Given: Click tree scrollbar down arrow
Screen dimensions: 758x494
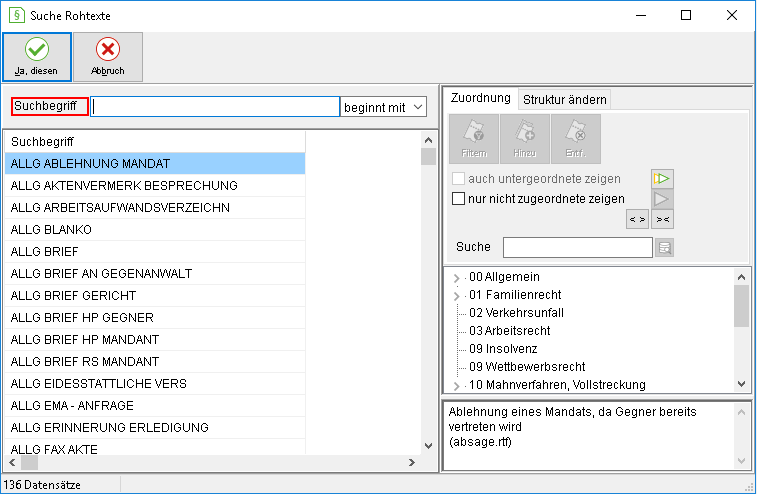Looking at the screenshot, I should tap(742, 384).
